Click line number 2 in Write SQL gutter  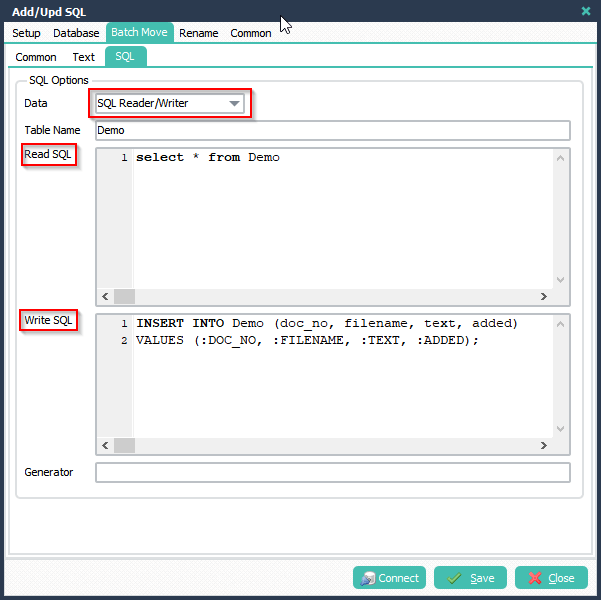124,340
